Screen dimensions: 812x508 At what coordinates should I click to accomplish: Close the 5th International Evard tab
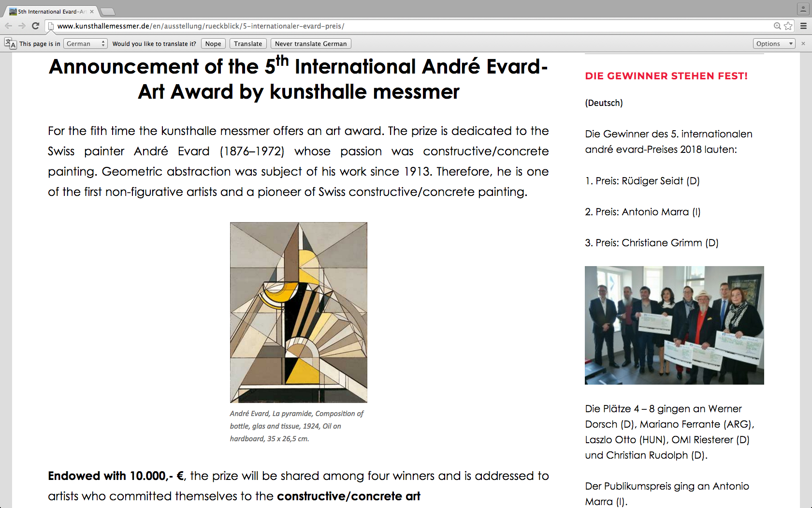click(92, 12)
